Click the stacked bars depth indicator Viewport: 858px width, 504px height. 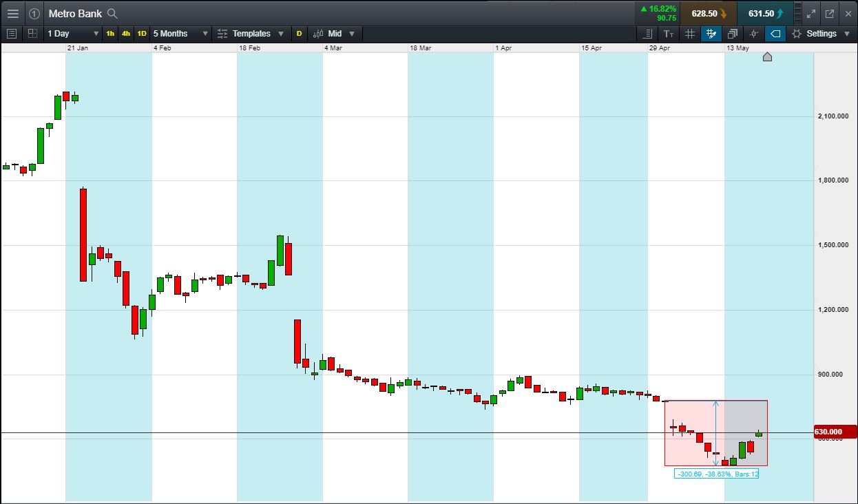click(797, 13)
